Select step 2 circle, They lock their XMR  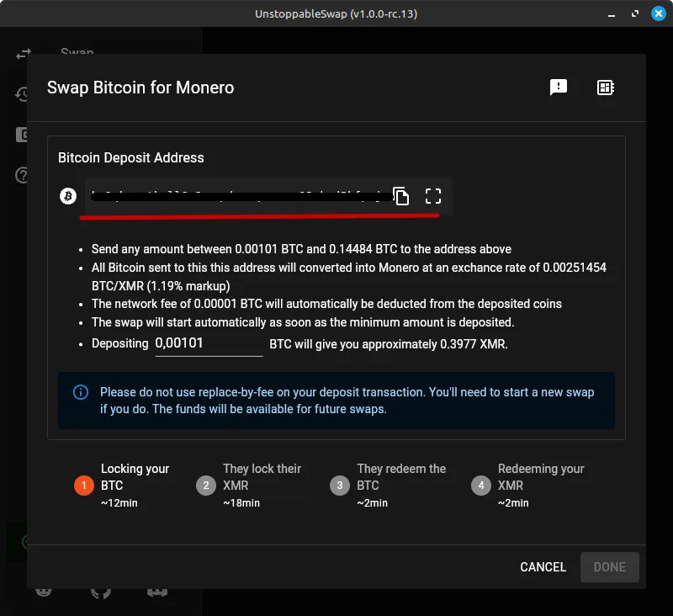pos(206,486)
